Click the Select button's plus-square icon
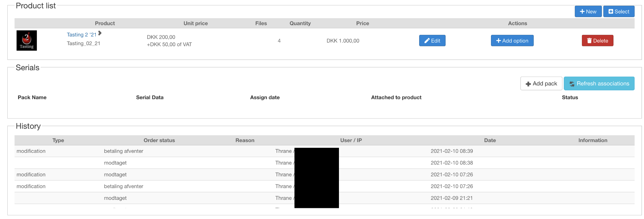 [611, 11]
